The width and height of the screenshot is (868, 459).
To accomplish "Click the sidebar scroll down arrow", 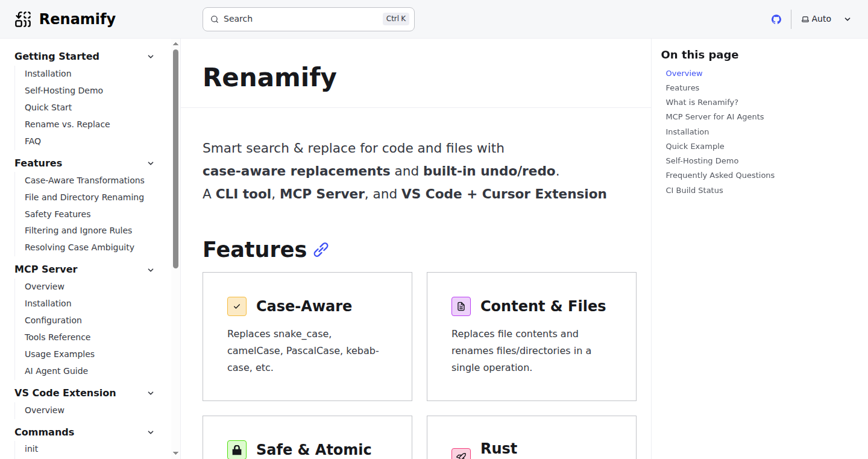I will 176,453.
